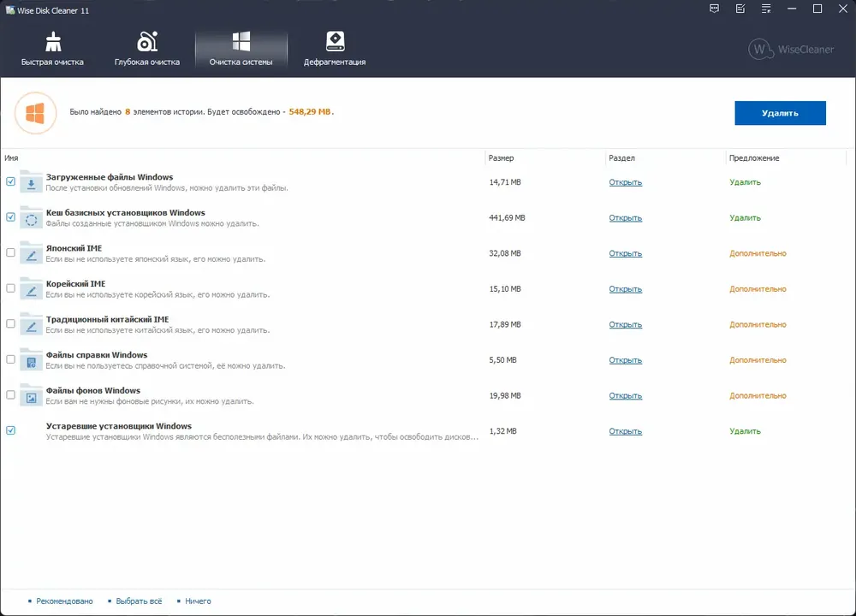Select the Рекомендовано option at bottom
This screenshot has height=616, width=856.
[64, 601]
